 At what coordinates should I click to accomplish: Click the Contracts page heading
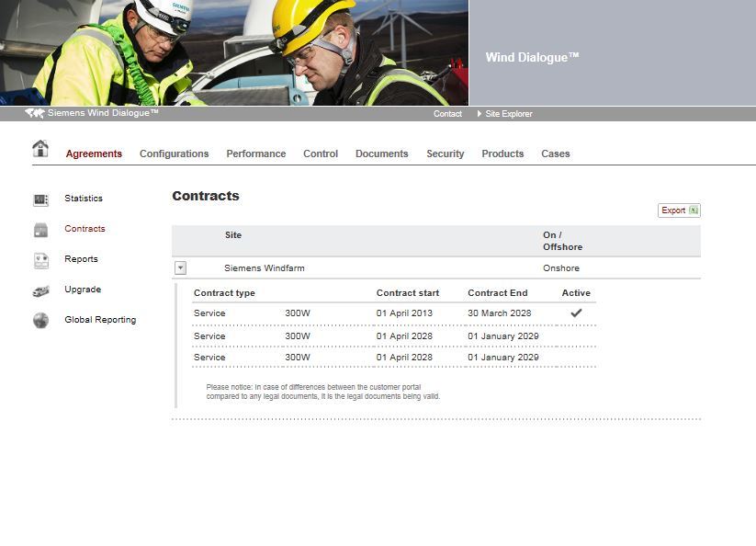[206, 196]
